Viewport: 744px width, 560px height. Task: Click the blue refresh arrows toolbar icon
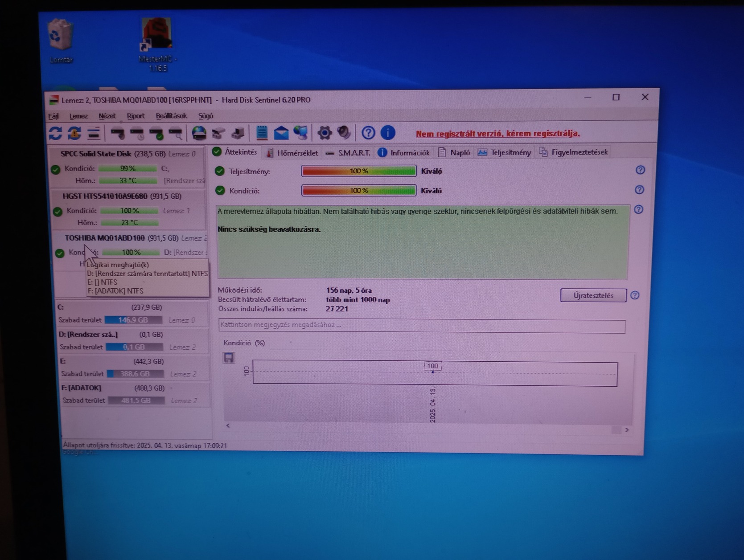[x=55, y=133]
